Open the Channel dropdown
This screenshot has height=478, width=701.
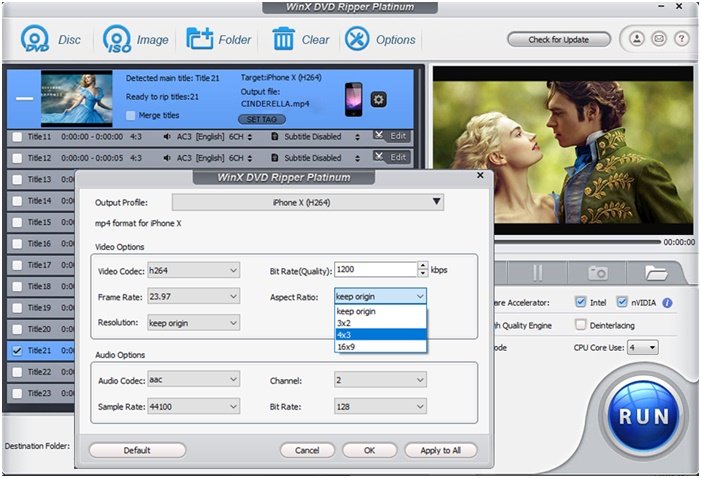[380, 380]
